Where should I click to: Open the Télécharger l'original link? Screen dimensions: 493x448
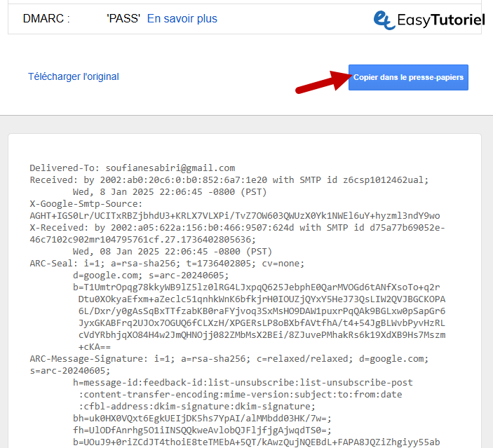pyautogui.click(x=74, y=76)
